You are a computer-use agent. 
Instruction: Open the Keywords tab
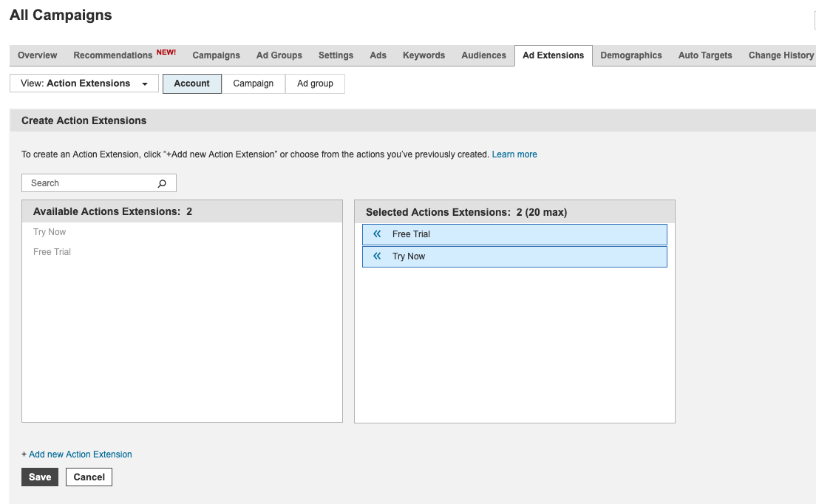[x=424, y=55]
